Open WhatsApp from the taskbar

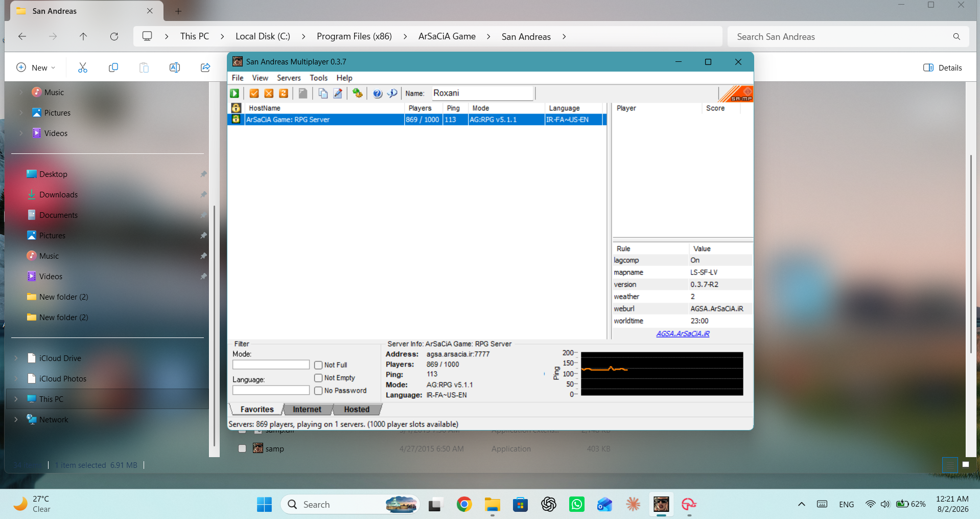click(x=577, y=505)
